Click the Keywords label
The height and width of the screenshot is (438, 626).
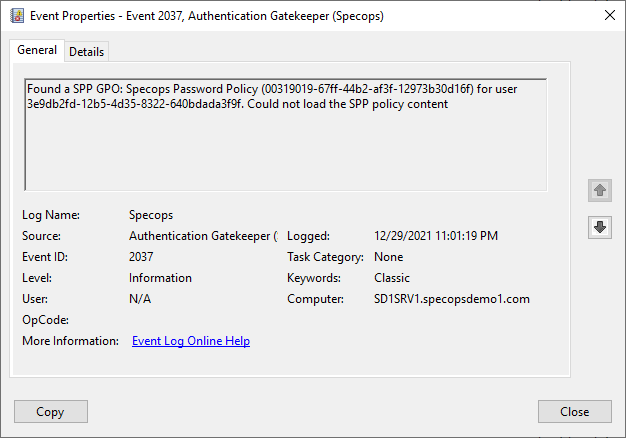coord(313,278)
